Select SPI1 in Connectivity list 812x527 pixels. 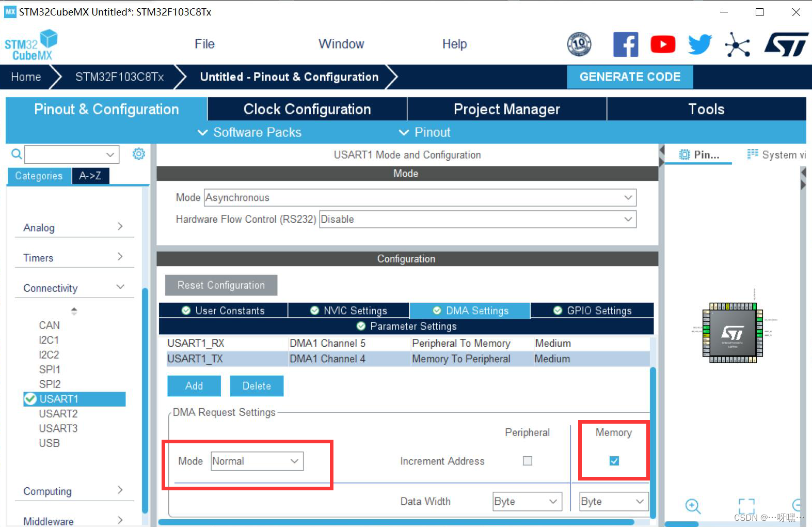[x=50, y=369]
